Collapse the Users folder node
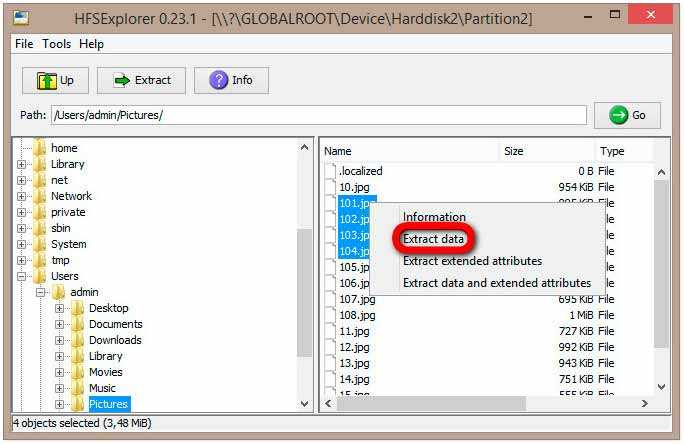 pyautogui.click(x=21, y=276)
